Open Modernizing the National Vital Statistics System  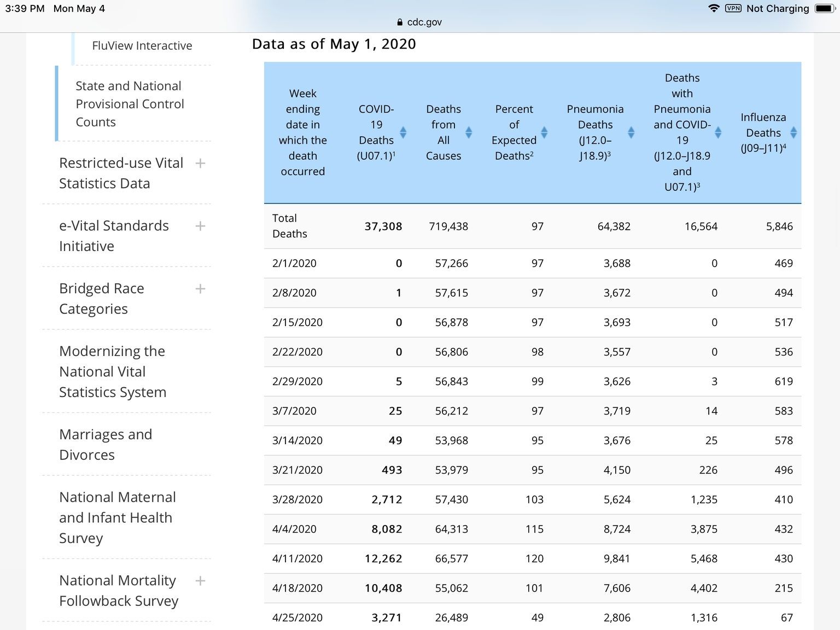[x=113, y=372]
